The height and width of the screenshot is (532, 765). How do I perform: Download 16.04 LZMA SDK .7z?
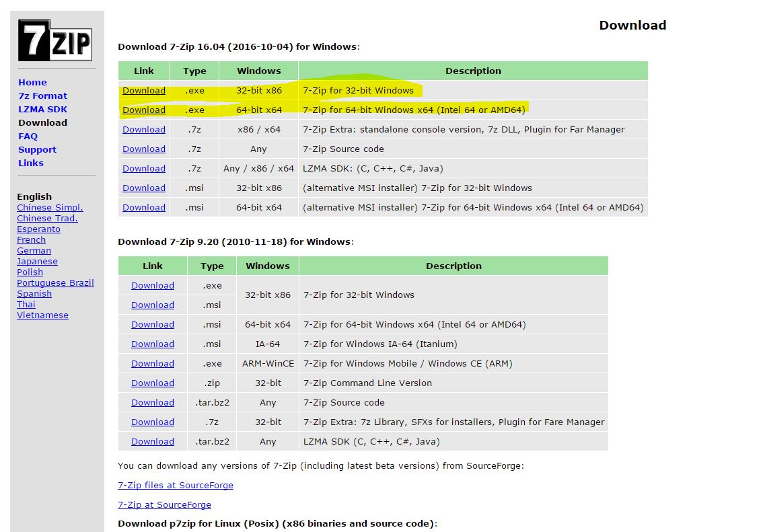coord(144,169)
